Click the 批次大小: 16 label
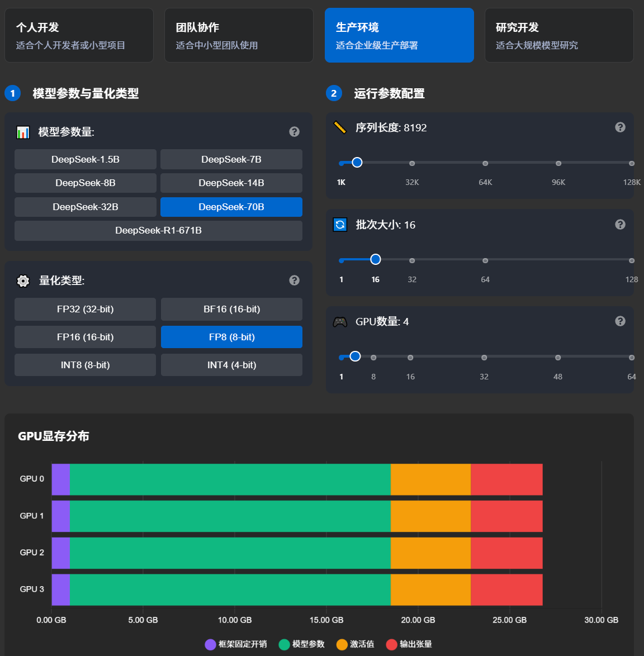The width and height of the screenshot is (644, 656). pyautogui.click(x=385, y=225)
